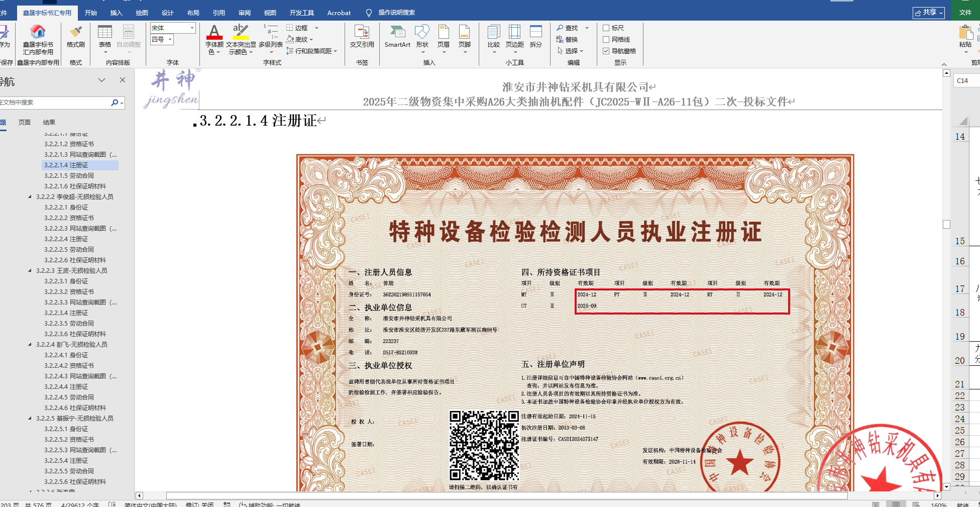980x507 pixels.
Task: Click the 格式刷 format painter icon
Action: click(76, 33)
